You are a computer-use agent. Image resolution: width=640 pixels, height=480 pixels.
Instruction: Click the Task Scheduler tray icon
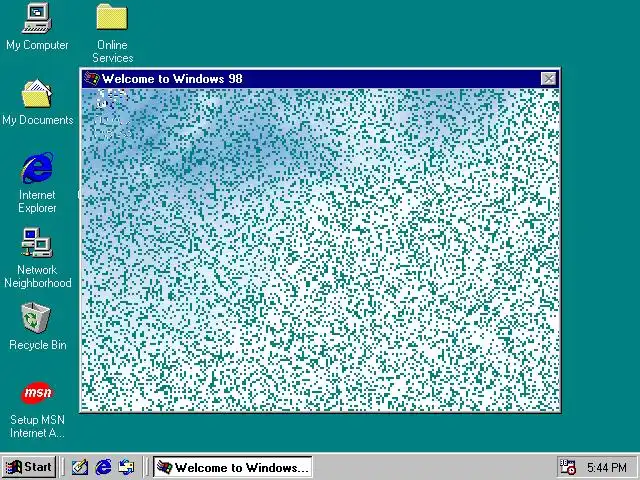[567, 467]
